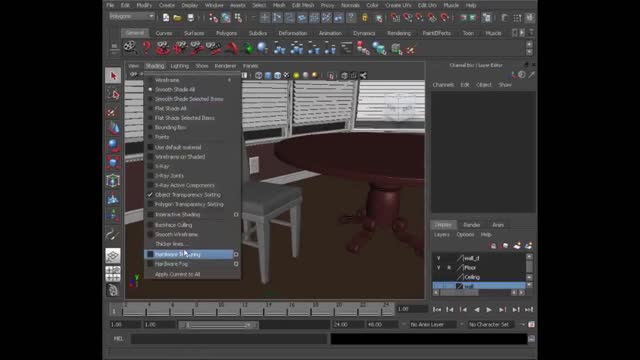The width and height of the screenshot is (640, 360).
Task: Click the MEL command input field
Action: click(x=229, y=338)
